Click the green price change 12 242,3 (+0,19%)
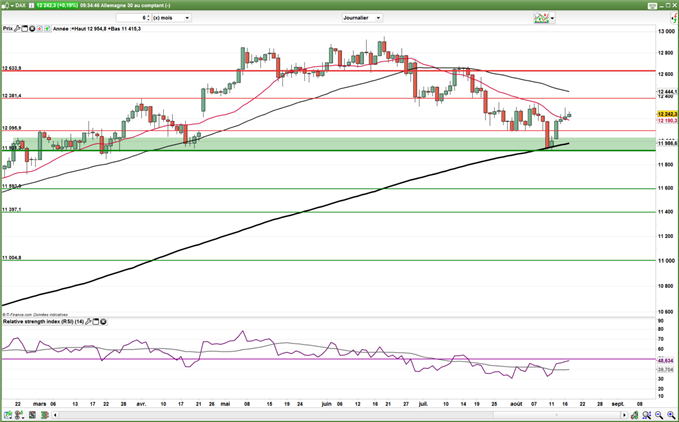The width and height of the screenshot is (679, 422). point(57,6)
